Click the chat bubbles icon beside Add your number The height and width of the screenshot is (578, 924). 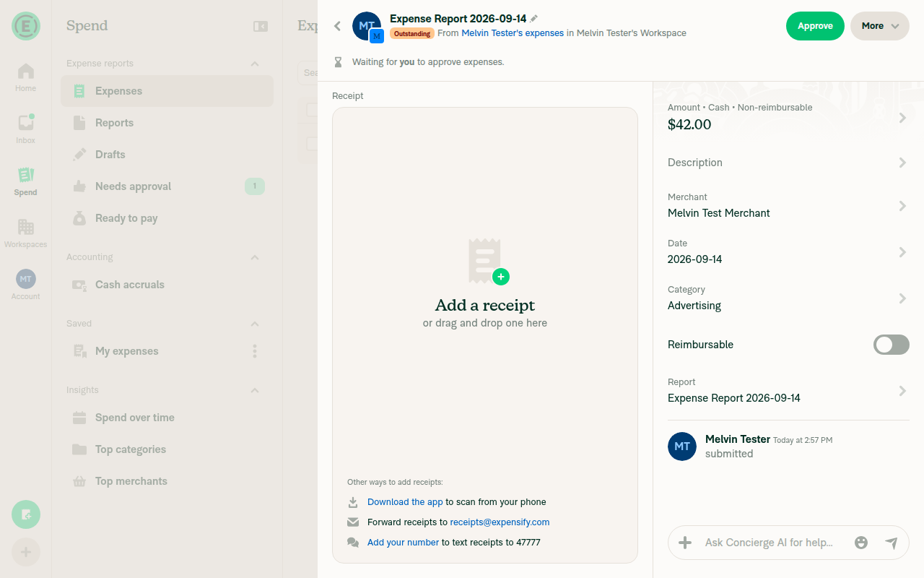point(353,543)
